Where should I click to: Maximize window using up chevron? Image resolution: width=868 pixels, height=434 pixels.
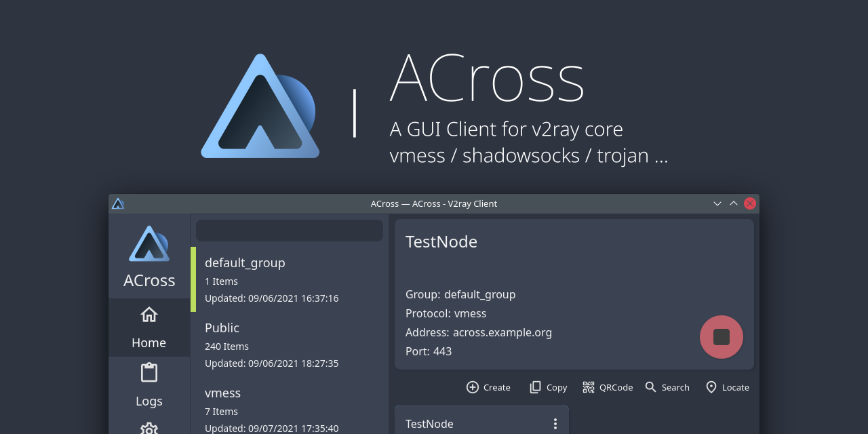click(734, 203)
